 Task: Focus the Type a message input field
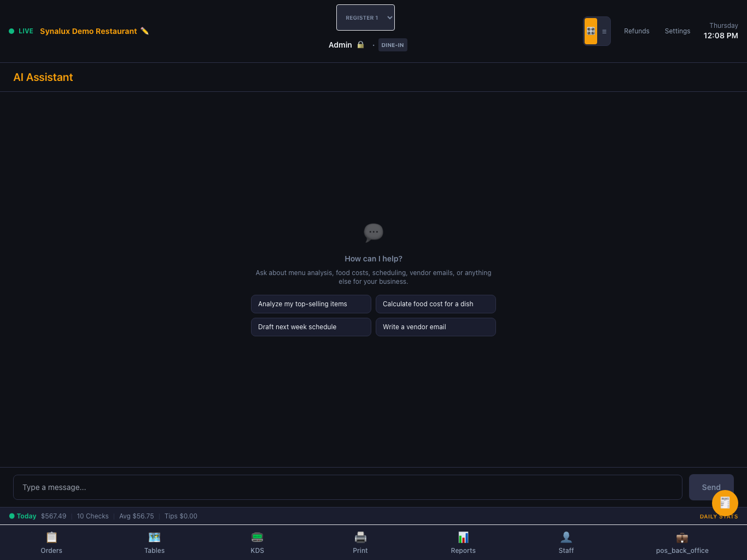(348, 487)
